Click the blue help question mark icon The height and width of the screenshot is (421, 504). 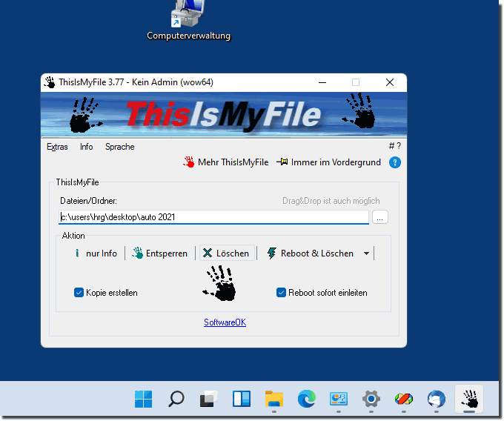coord(395,162)
